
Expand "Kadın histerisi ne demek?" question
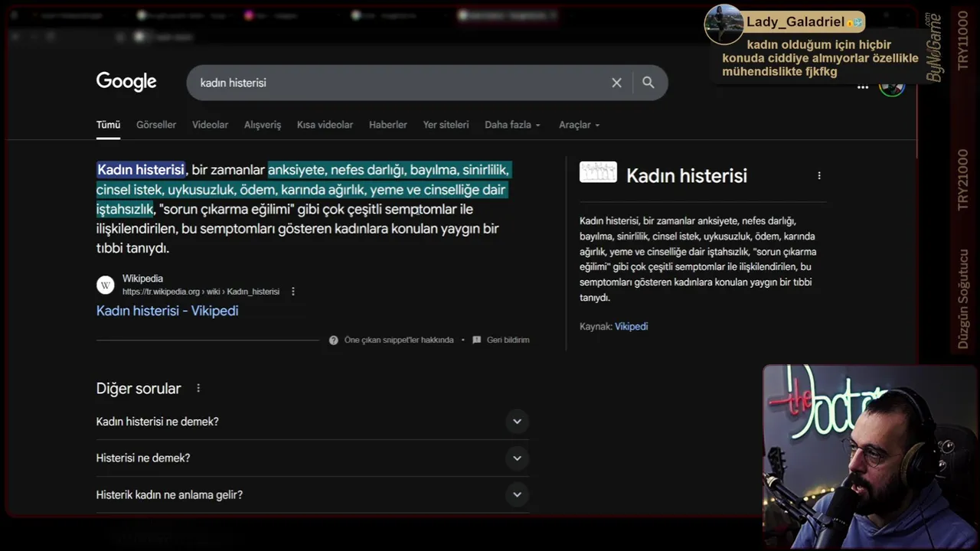pyautogui.click(x=312, y=422)
